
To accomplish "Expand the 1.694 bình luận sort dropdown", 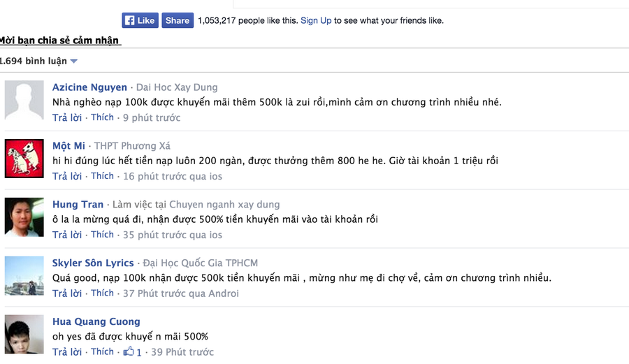I will (73, 61).
